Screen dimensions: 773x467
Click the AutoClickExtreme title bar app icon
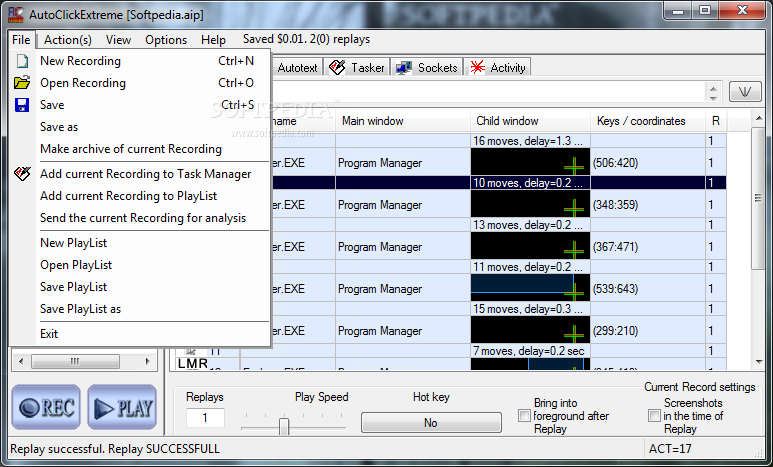pyautogui.click(x=16, y=15)
